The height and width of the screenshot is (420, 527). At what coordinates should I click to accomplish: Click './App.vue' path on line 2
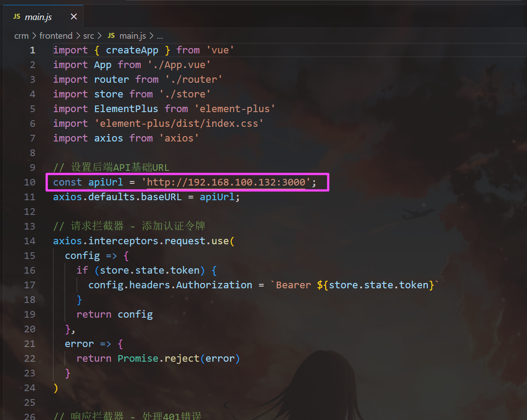(179, 65)
